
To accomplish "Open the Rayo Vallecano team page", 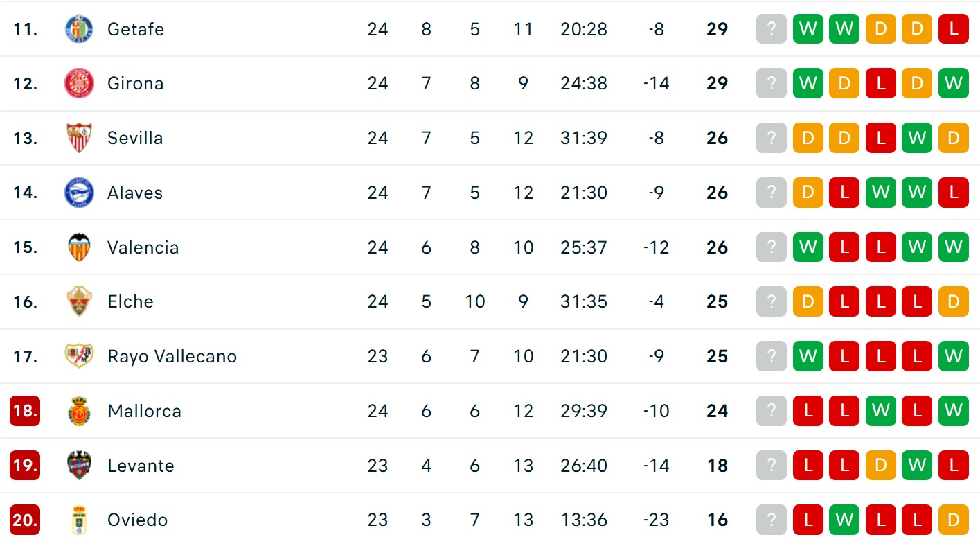I will 172,356.
